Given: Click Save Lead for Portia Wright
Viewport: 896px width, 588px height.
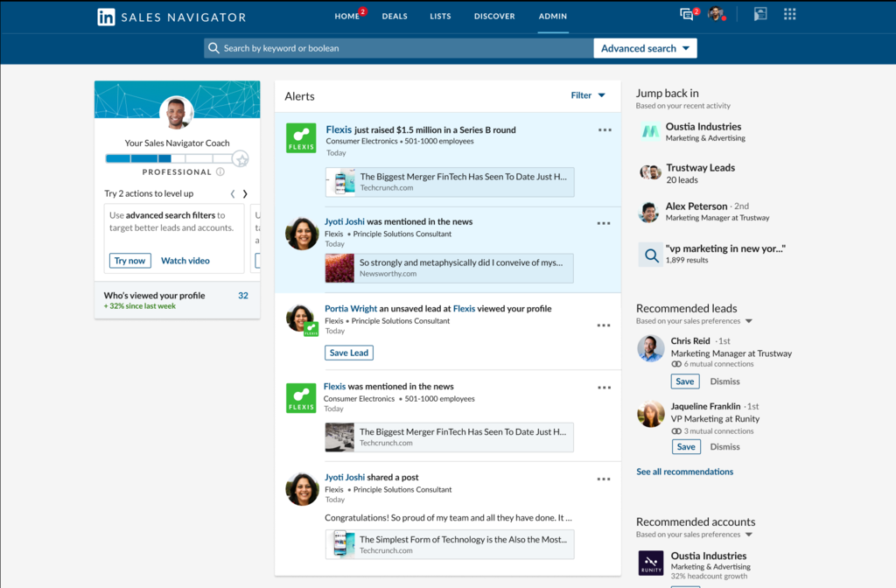Looking at the screenshot, I should [348, 353].
